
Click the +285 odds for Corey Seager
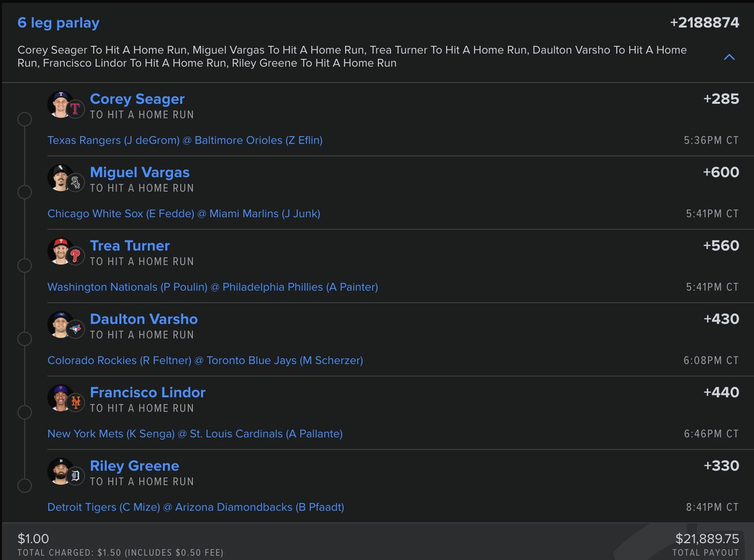pyautogui.click(x=721, y=99)
